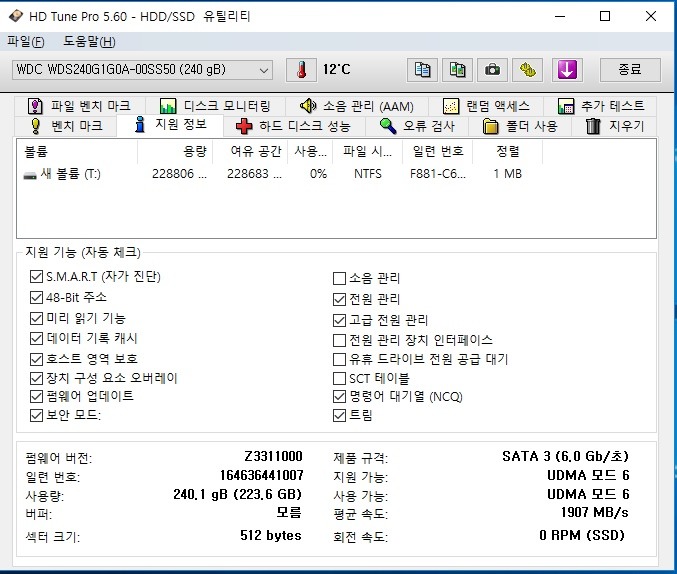Click the thermometer temperature icon
Image resolution: width=677 pixels, height=574 pixels.
tap(300, 70)
